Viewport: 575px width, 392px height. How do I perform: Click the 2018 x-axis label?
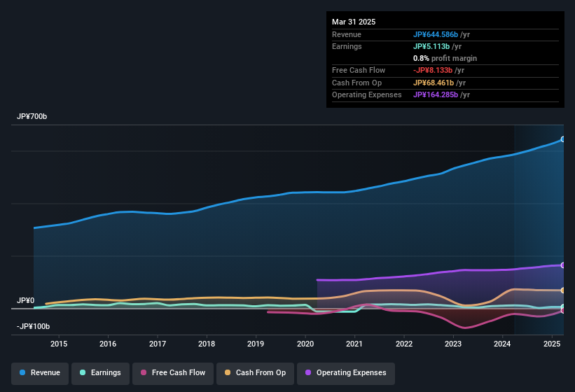click(x=207, y=344)
